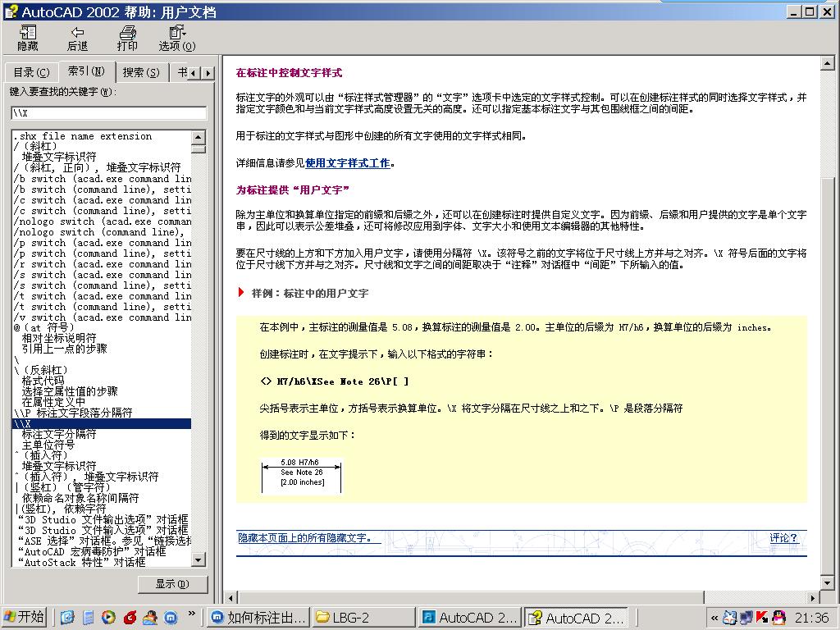Open the Windows 开始 Start button
The height and width of the screenshot is (630, 840).
[x=24, y=617]
